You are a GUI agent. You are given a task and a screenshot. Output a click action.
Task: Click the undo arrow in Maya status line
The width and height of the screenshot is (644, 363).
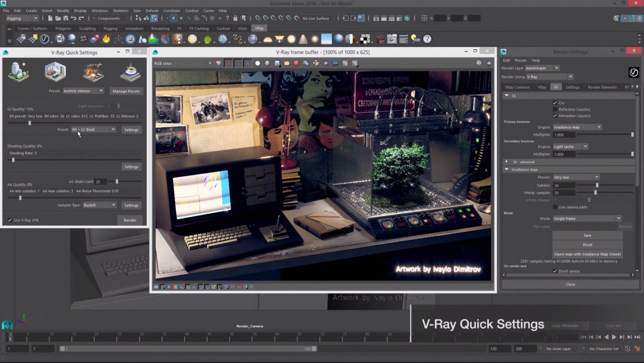tap(73, 18)
